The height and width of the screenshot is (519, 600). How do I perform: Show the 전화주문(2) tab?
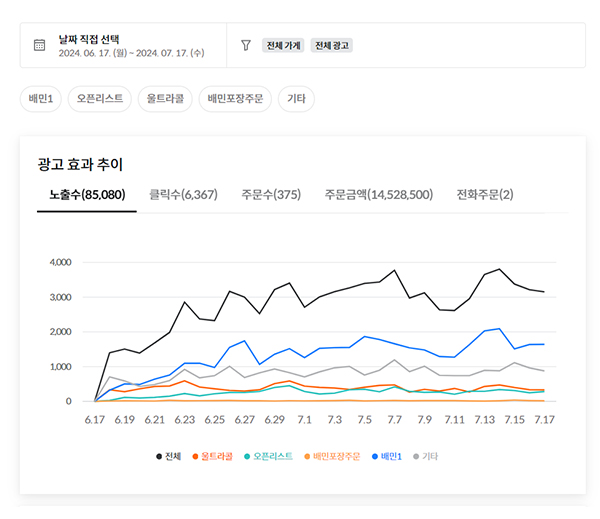484,194
